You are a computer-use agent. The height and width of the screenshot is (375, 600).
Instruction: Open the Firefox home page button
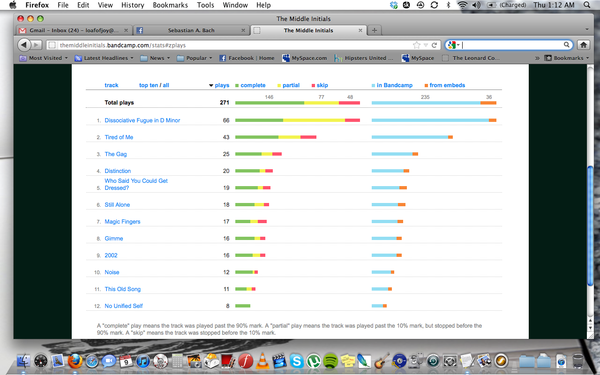pos(583,45)
